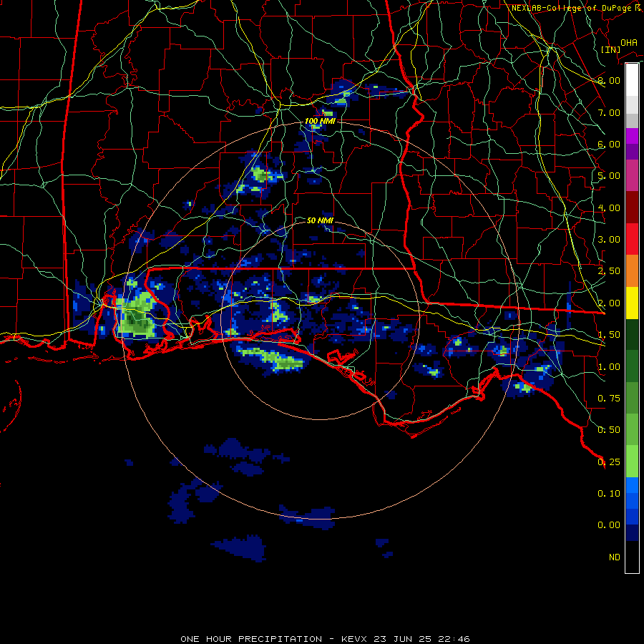This screenshot has width=644, height=644.
Task: Pick the yellow swatch on the color scale
Action: click(632, 303)
